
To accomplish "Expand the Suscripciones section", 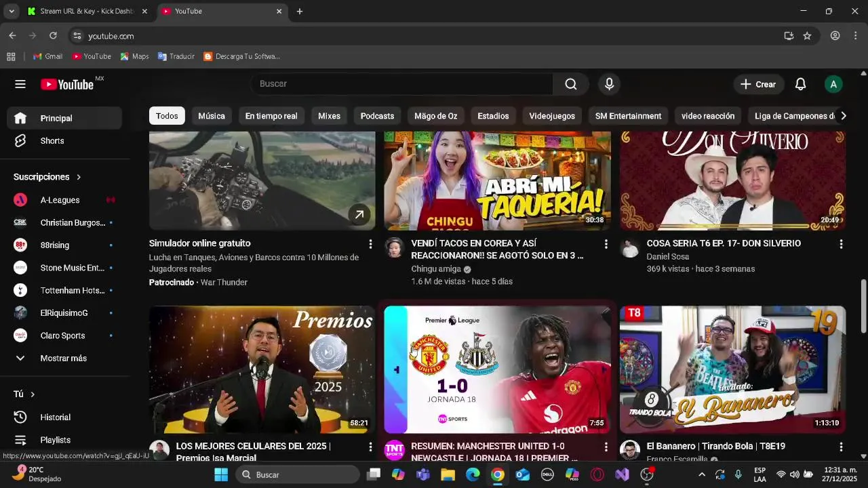I will (47, 177).
